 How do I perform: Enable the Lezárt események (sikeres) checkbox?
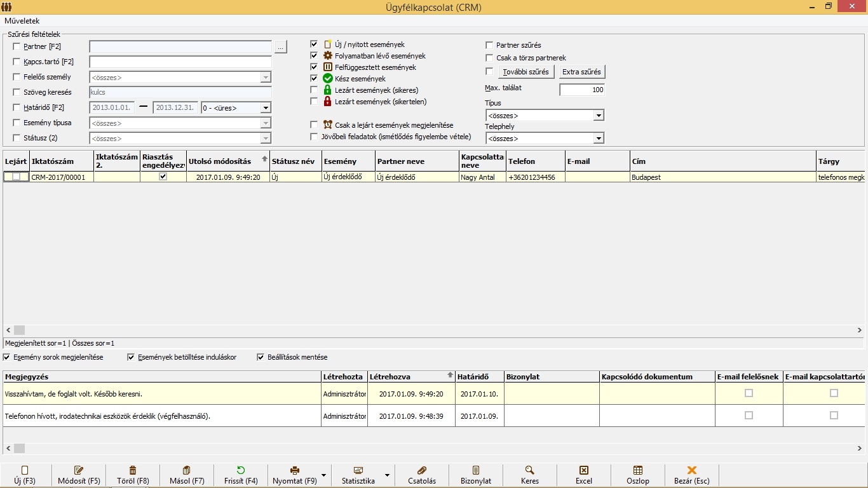pos(314,90)
